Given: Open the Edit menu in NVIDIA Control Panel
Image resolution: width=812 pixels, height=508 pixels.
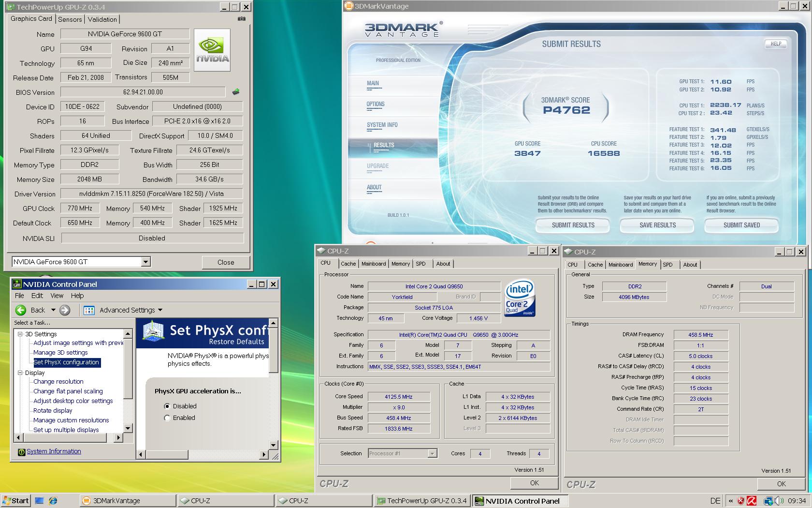Looking at the screenshot, I should tap(37, 296).
